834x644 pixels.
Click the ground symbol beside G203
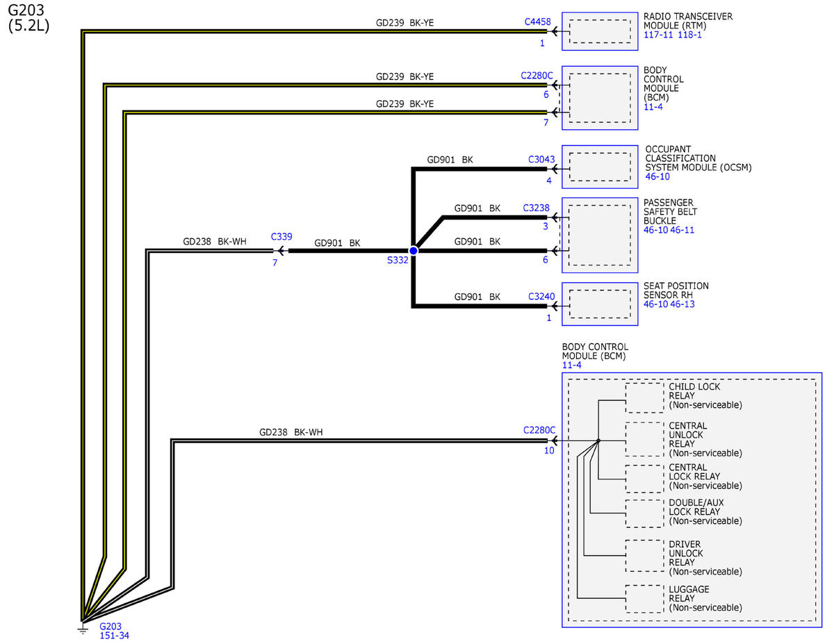pos(83,628)
